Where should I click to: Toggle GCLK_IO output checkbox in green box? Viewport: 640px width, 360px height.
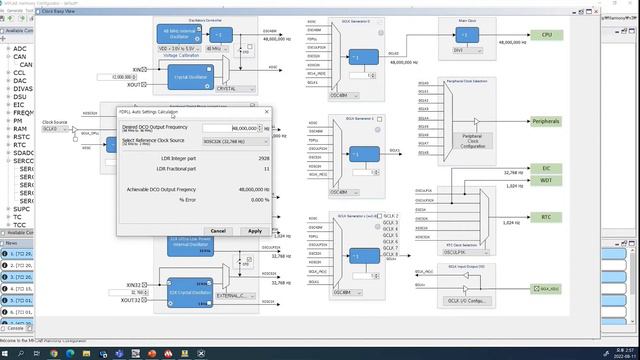click(537, 289)
